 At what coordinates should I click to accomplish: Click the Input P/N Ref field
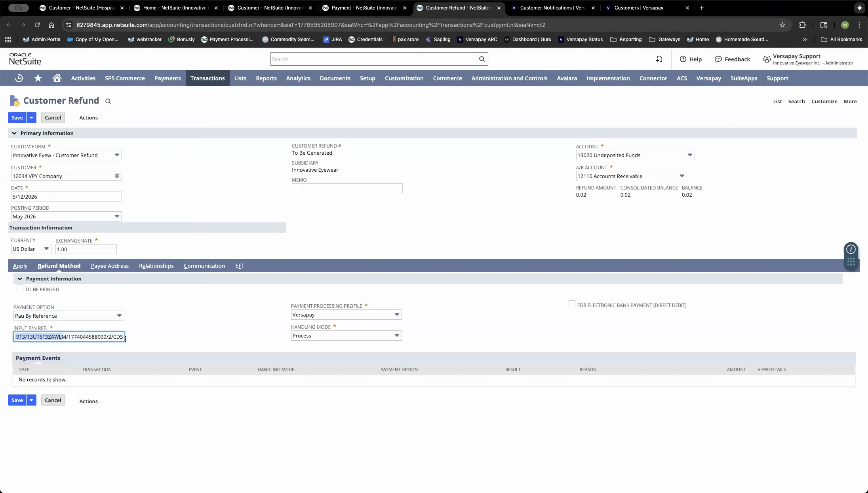tap(69, 337)
